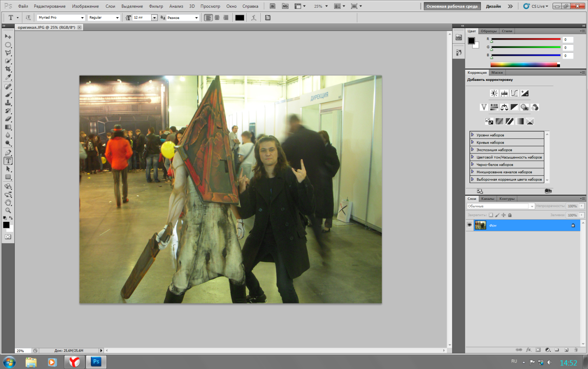Select the Pen tool

tap(8, 153)
